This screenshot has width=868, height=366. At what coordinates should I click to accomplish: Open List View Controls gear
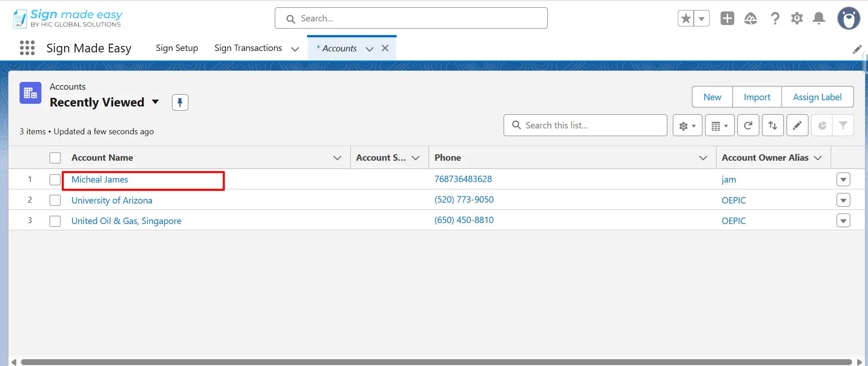coord(687,125)
